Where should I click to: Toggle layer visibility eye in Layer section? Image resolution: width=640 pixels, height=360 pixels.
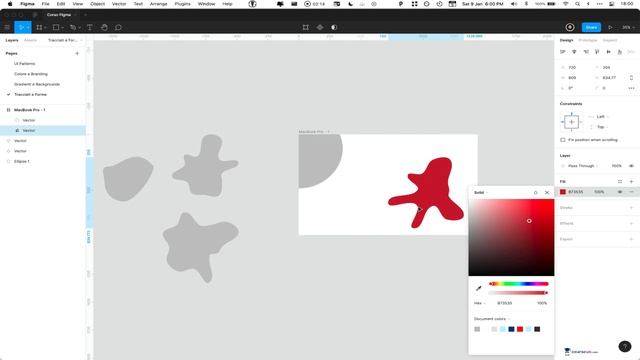click(x=631, y=166)
